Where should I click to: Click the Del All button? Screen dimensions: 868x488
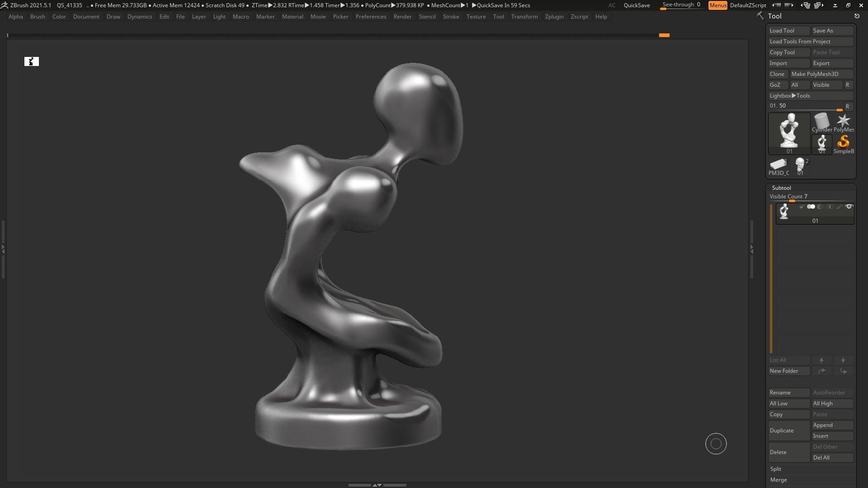point(832,458)
